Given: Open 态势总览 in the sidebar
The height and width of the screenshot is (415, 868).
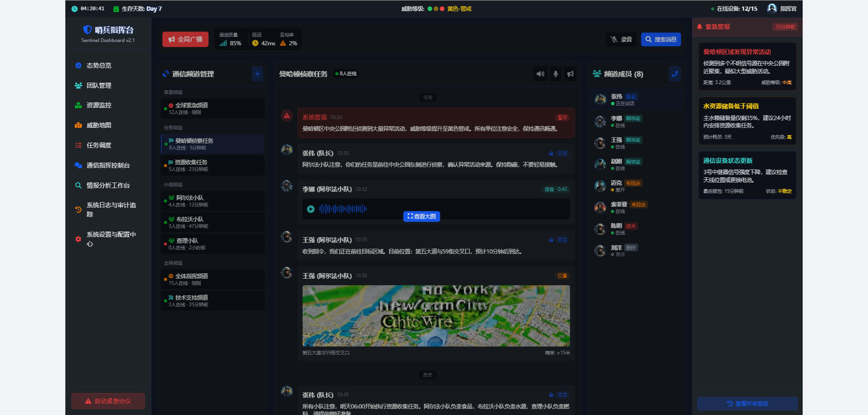Looking at the screenshot, I should point(108,65).
